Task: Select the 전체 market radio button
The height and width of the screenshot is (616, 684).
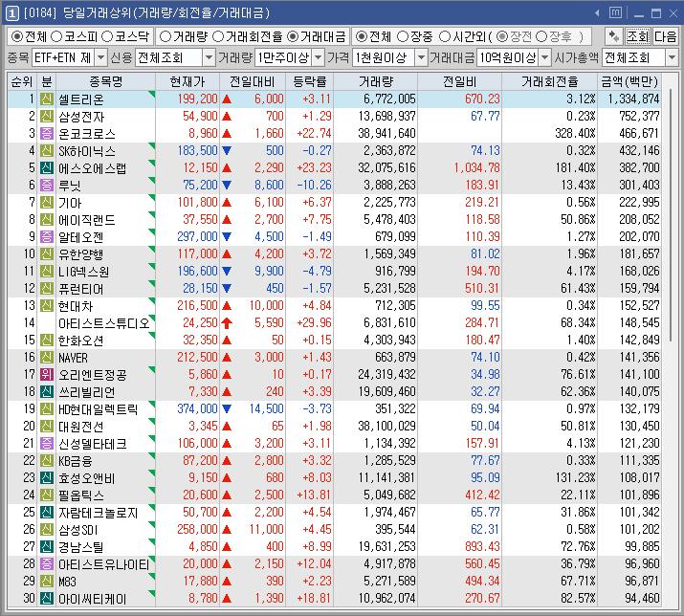Action: pyautogui.click(x=16, y=36)
